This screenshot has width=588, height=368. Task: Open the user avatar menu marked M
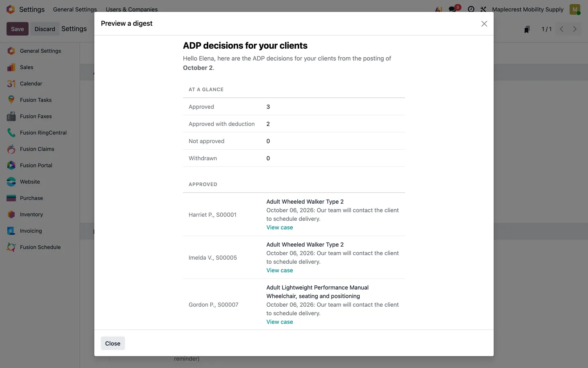coord(575,9)
